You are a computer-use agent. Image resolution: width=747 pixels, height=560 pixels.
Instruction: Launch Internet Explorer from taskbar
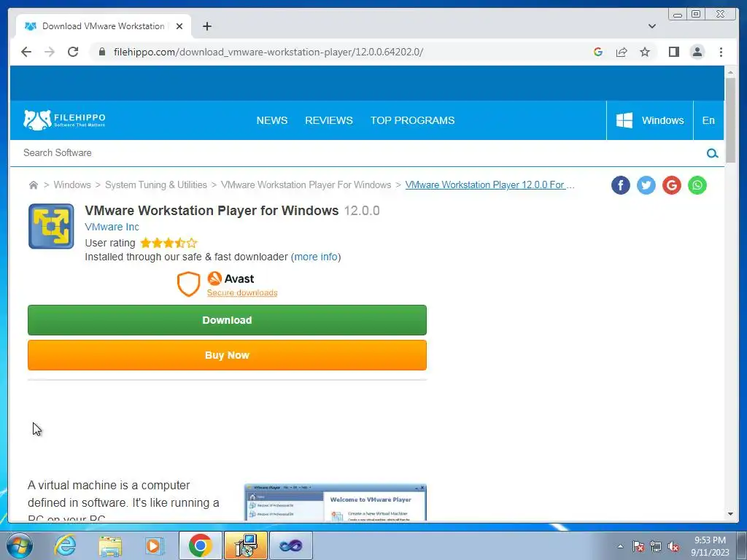pos(65,545)
